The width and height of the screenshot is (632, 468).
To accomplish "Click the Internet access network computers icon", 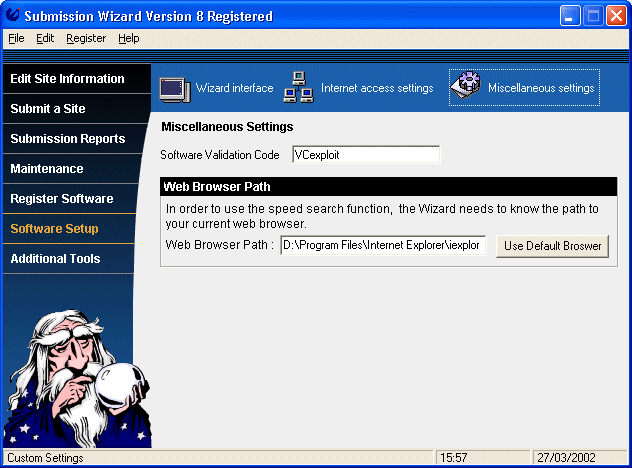I will point(299,87).
